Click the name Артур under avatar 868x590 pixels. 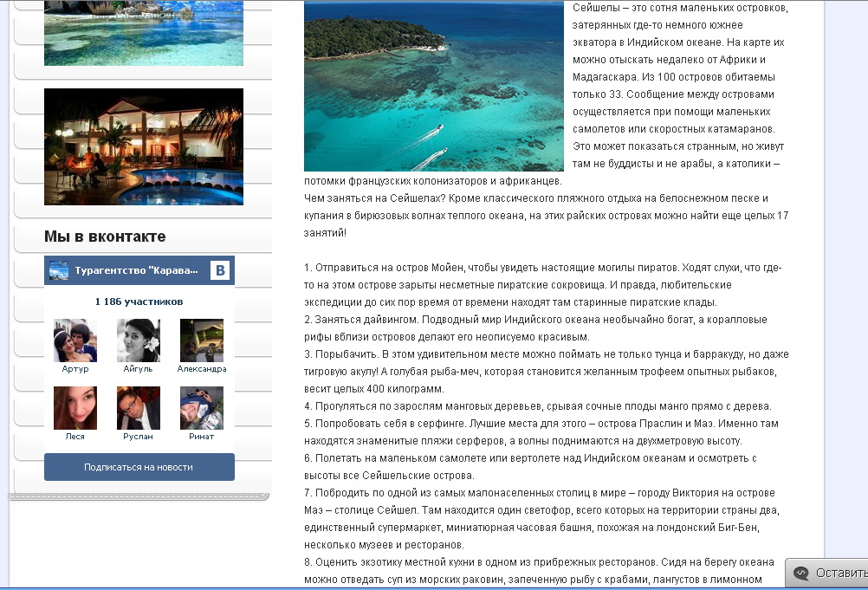75,368
